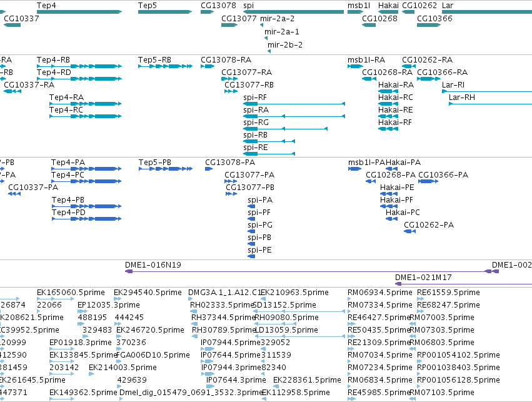Screen dimensions: 532x402
Task: Select the Tep4-RD transcript label
Action: tap(54, 73)
